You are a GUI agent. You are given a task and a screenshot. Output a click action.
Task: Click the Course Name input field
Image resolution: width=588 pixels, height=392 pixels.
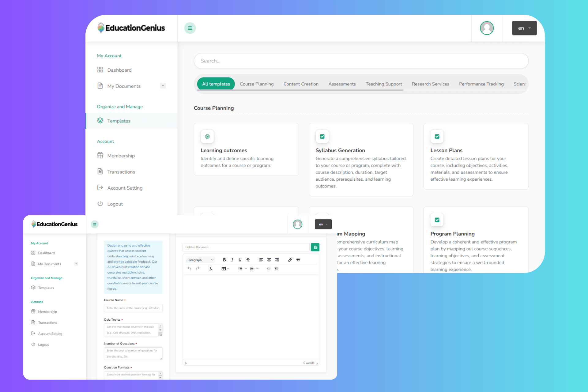[x=133, y=308]
